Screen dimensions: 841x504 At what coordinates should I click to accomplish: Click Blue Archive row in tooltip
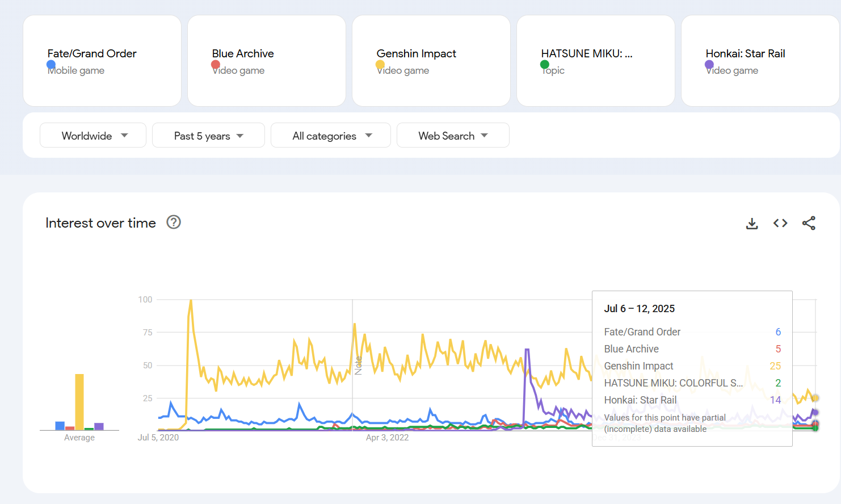[x=692, y=349]
